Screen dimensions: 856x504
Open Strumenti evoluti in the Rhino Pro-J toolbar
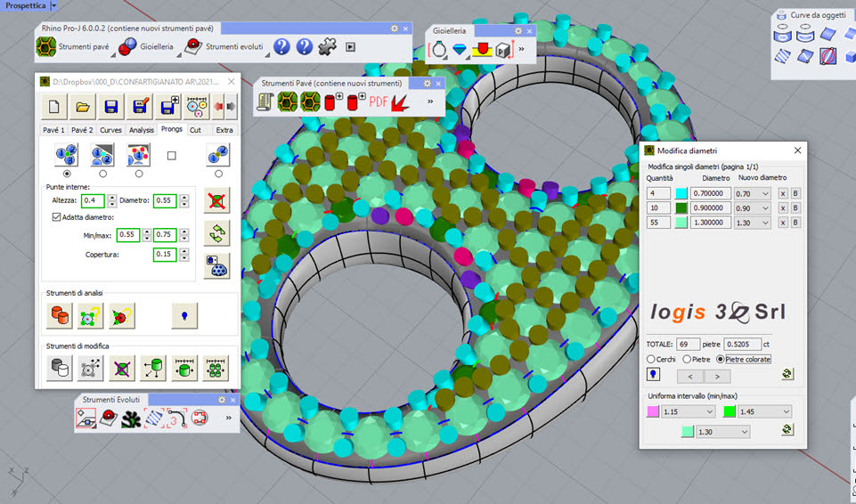tap(224, 47)
